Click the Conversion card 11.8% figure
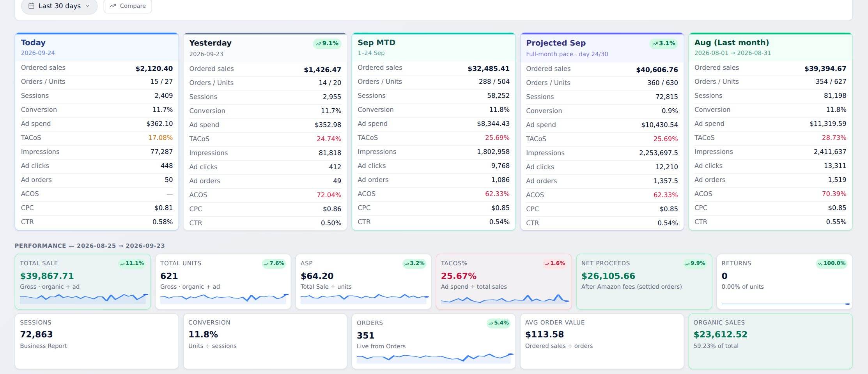The width and height of the screenshot is (868, 374). [203, 334]
